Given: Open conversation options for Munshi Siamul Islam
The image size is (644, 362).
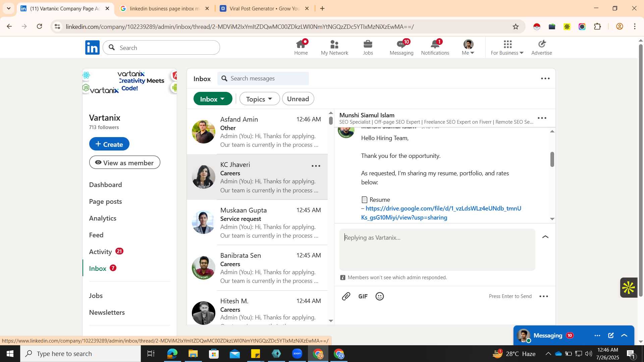Looking at the screenshot, I should click(x=542, y=118).
